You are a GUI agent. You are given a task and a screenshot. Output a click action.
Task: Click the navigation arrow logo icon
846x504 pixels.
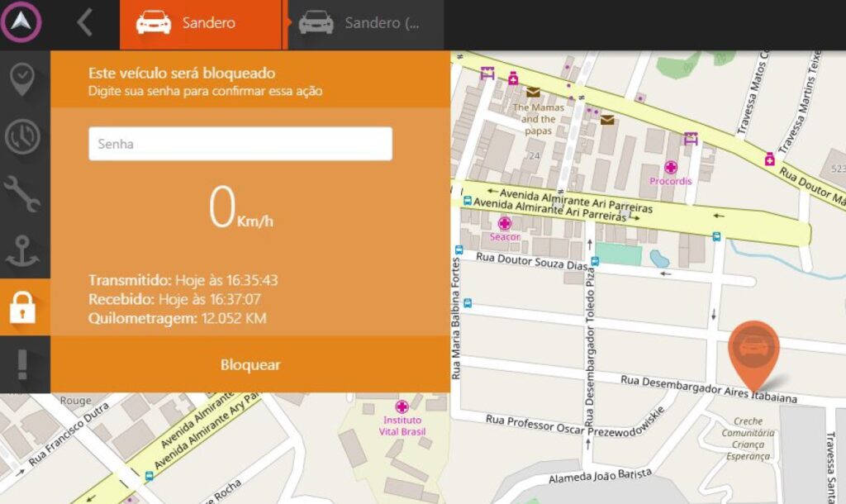point(21,23)
